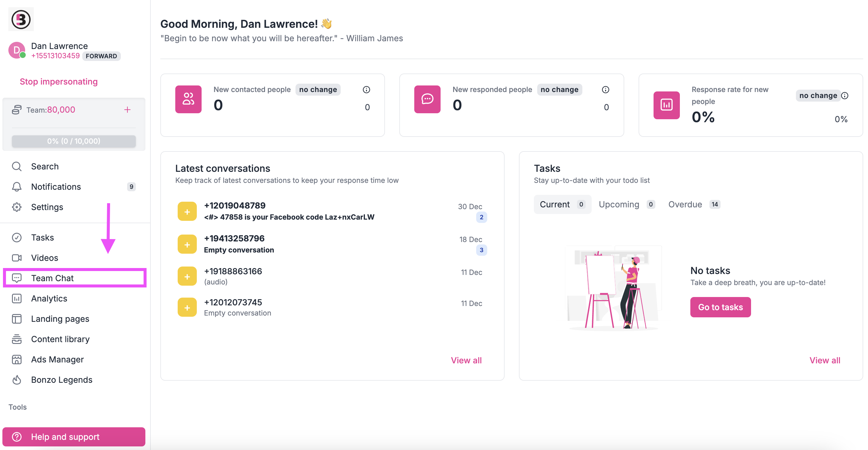Click the Ads Manager storefront icon

[x=16, y=359]
